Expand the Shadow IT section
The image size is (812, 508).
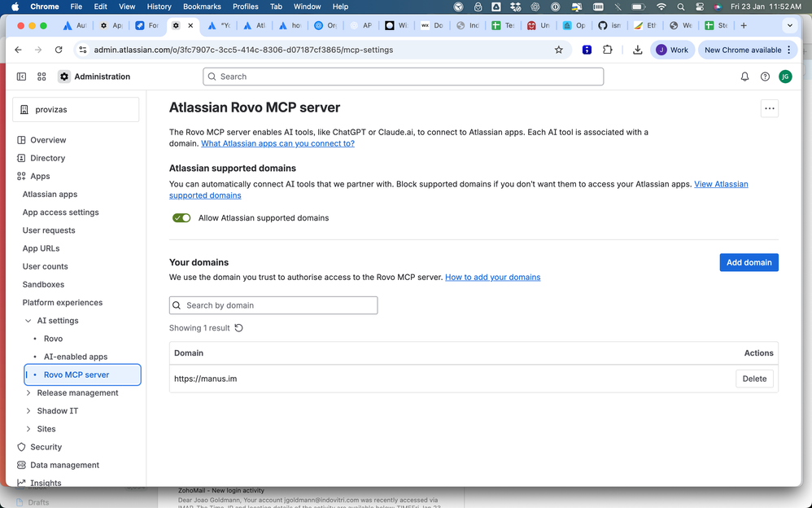click(x=28, y=411)
